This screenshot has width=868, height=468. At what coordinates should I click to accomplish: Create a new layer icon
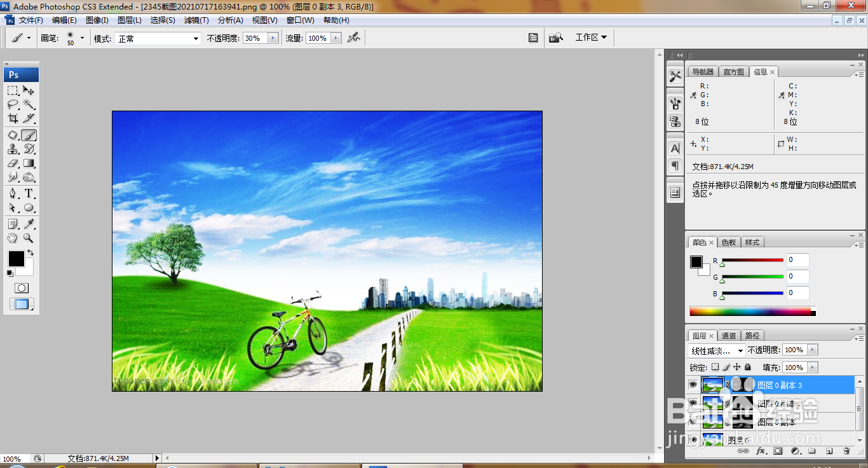point(829,451)
